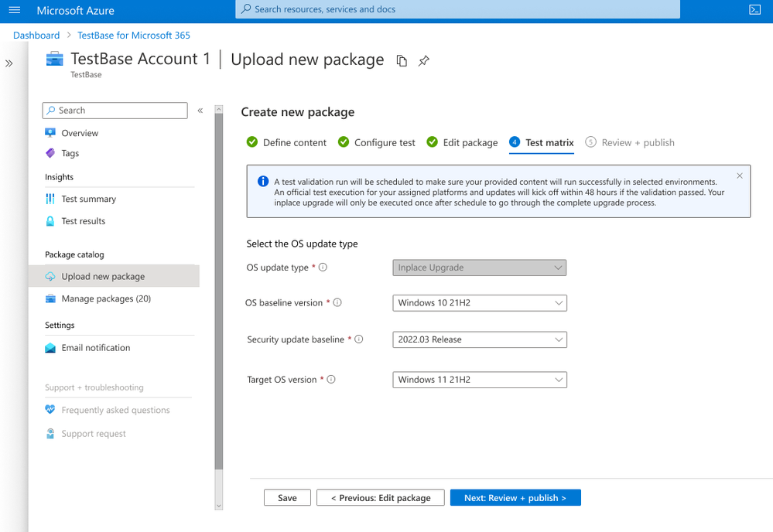Viewport: 773px width, 532px height.
Task: Open the Windows 11 21H2 target OS dropdown
Action: click(x=480, y=380)
